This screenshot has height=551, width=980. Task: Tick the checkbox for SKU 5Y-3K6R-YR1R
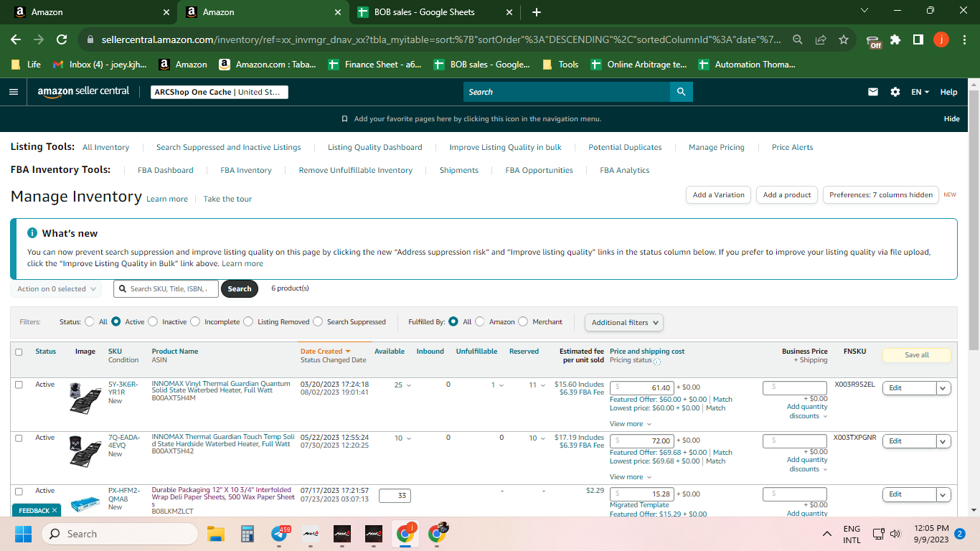(x=19, y=385)
